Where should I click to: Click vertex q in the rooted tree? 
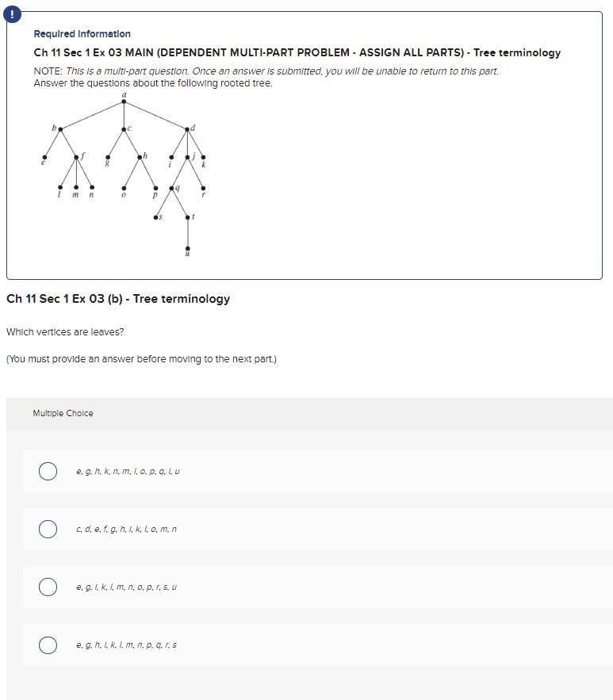click(x=172, y=187)
